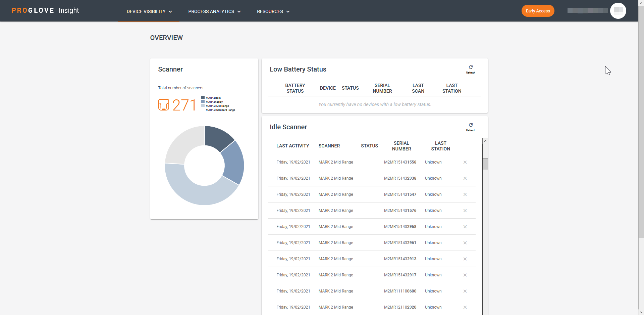The image size is (644, 315).
Task: Dismiss idle scanner row M2MR121102920
Action: (x=465, y=307)
